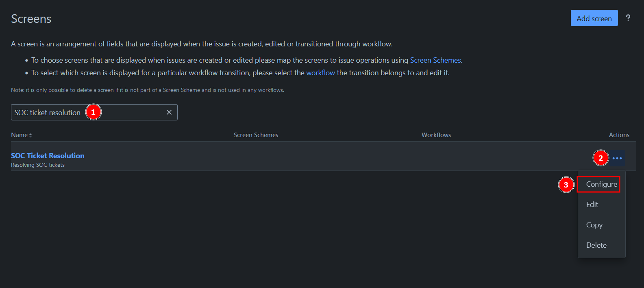Click the Actions column header

[619, 135]
